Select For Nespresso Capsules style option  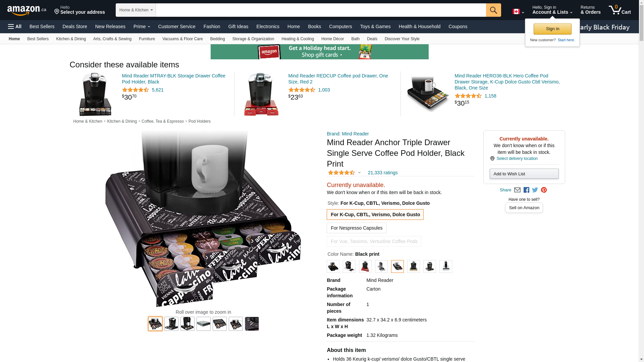tap(357, 228)
